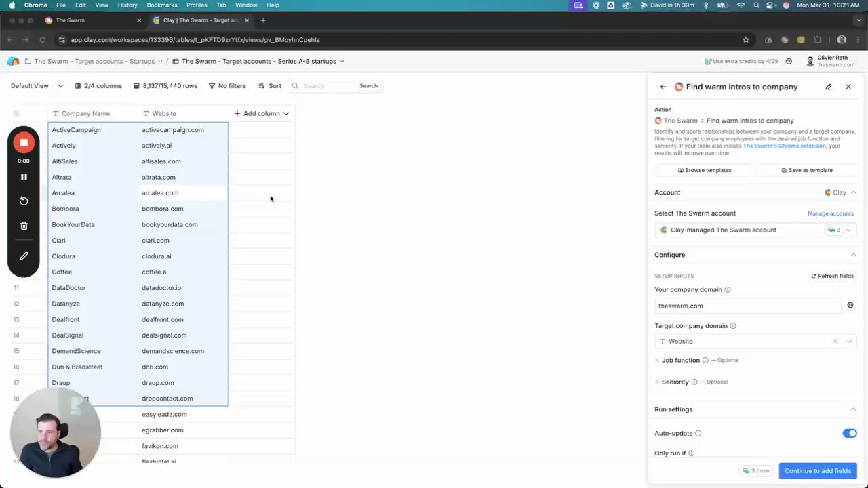Expand the Job function optional field
The height and width of the screenshot is (488, 868).
pos(657,360)
